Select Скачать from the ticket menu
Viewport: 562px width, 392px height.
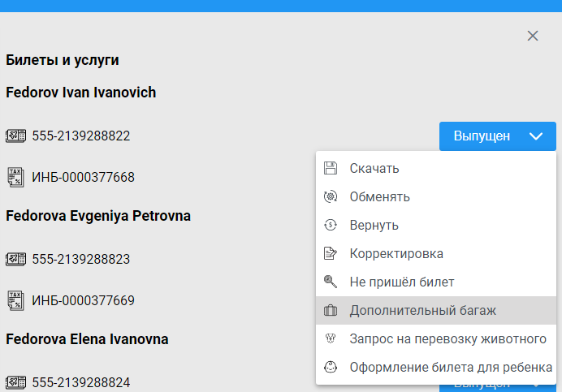(x=374, y=169)
